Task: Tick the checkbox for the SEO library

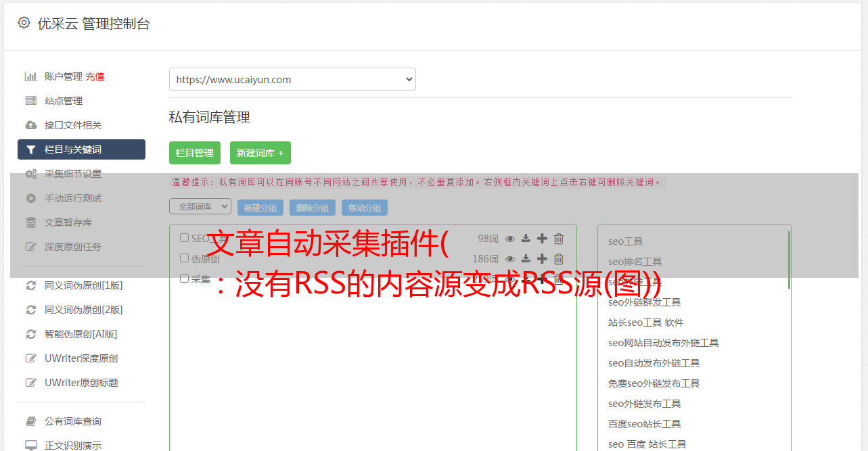Action: point(184,238)
